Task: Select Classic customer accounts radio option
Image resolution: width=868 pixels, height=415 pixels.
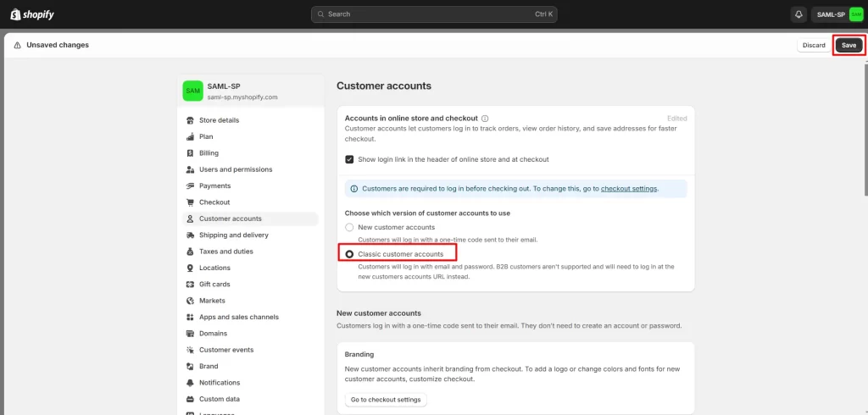Action: click(x=349, y=254)
